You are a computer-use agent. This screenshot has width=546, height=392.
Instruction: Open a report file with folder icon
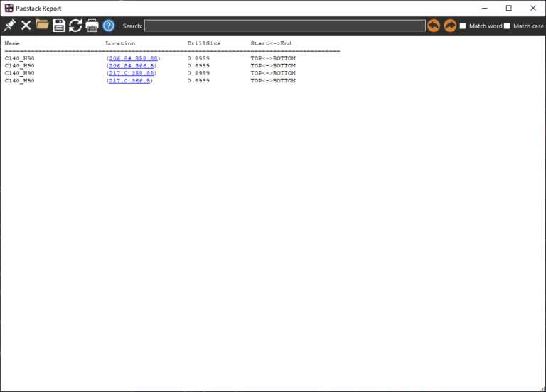pos(43,26)
